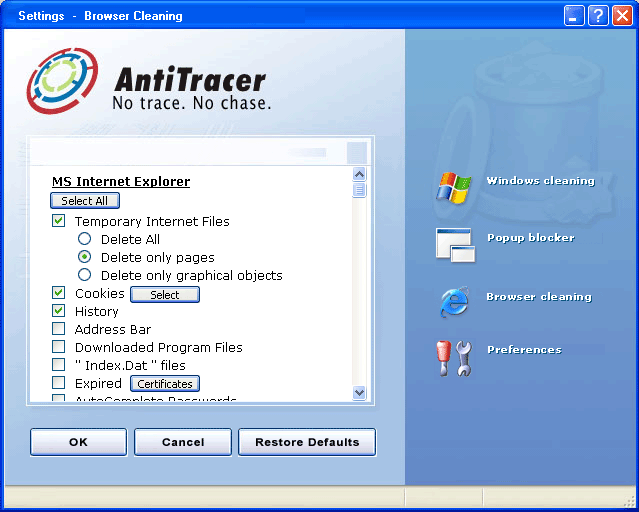Enable Downloaded Program Files checkbox
The height and width of the screenshot is (512, 639).
pos(59,346)
